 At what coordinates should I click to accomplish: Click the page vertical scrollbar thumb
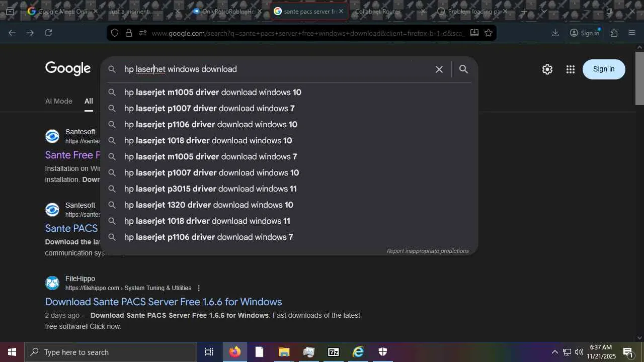(x=639, y=78)
